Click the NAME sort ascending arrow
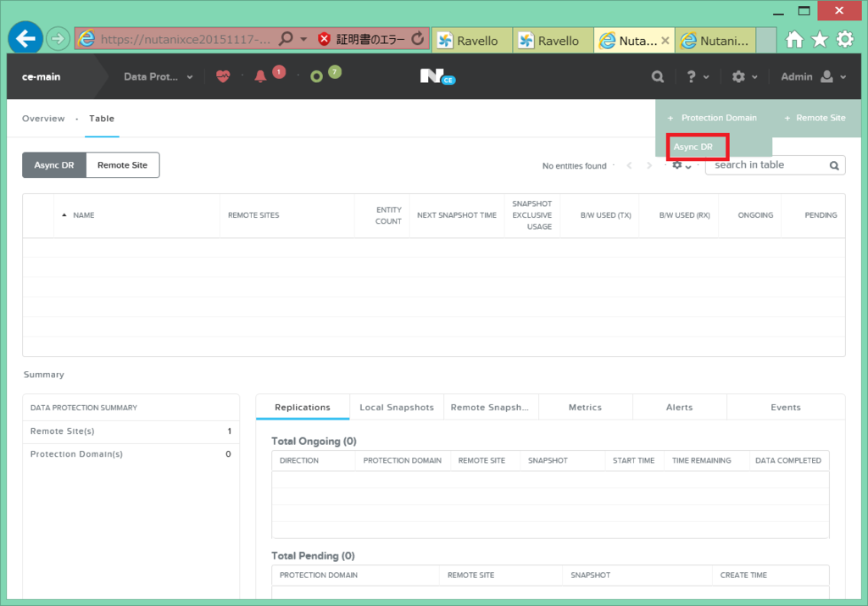 64,214
